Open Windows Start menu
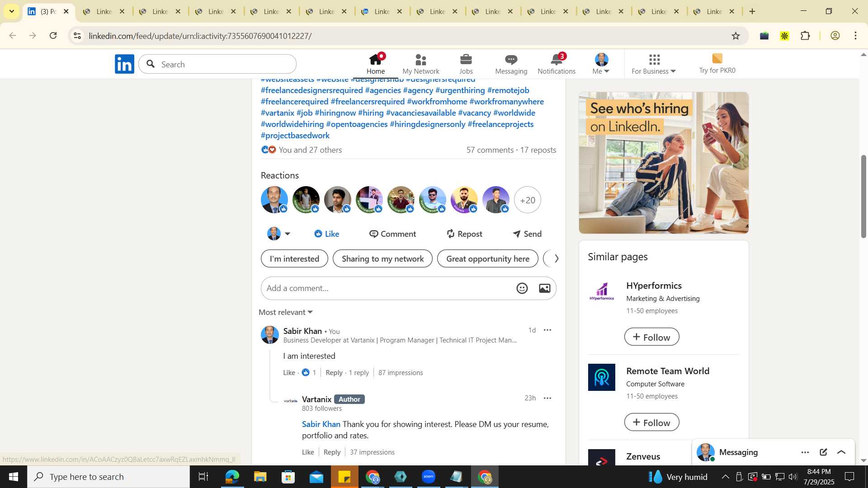 (14, 477)
